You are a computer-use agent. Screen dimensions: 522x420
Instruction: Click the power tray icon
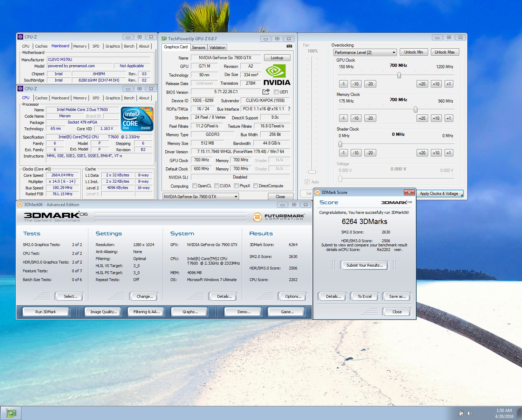(461, 413)
